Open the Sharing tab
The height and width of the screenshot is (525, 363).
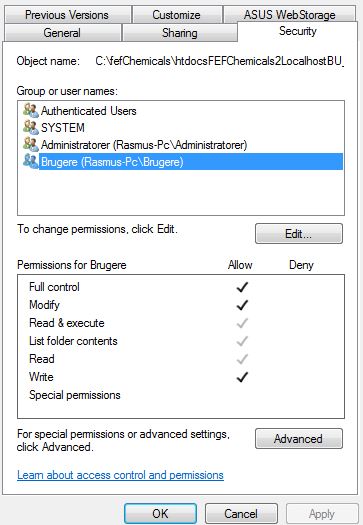click(180, 33)
